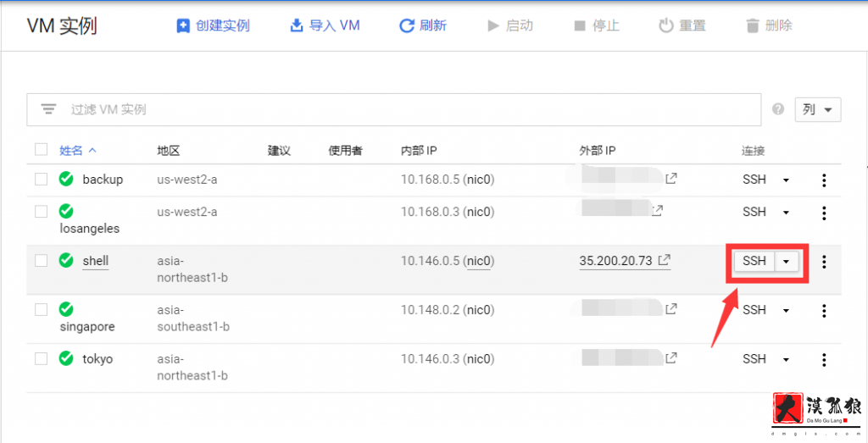The width and height of the screenshot is (868, 443).
Task: Click external link icon next to 35.200.20.73
Action: 665,259
